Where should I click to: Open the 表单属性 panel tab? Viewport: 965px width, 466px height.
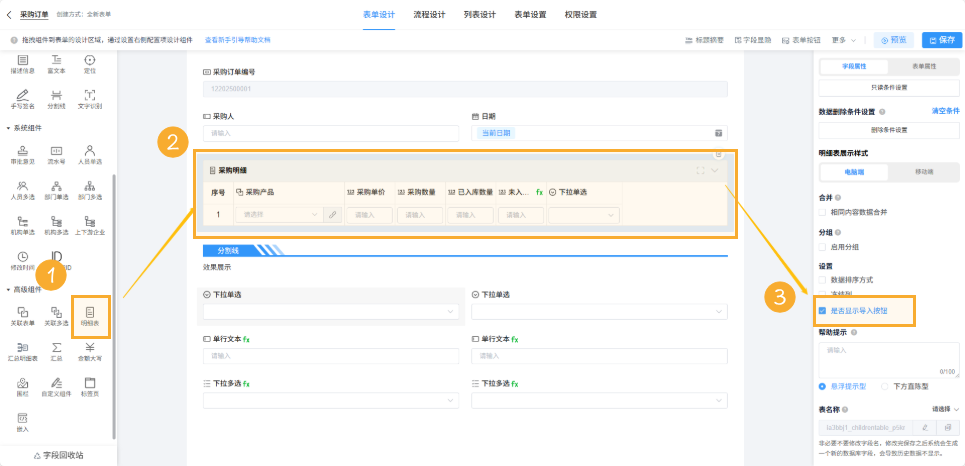pyautogui.click(x=923, y=66)
